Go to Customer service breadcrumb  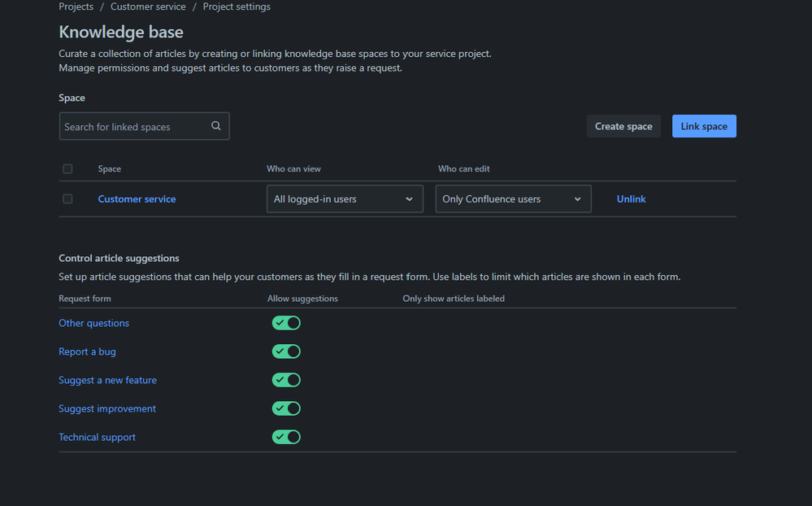pyautogui.click(x=148, y=7)
